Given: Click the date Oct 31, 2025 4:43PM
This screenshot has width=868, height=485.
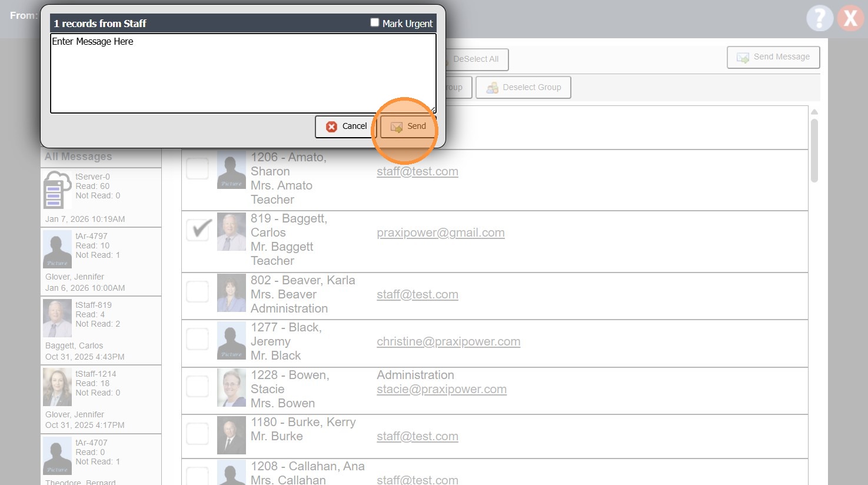Looking at the screenshot, I should click(x=85, y=357).
